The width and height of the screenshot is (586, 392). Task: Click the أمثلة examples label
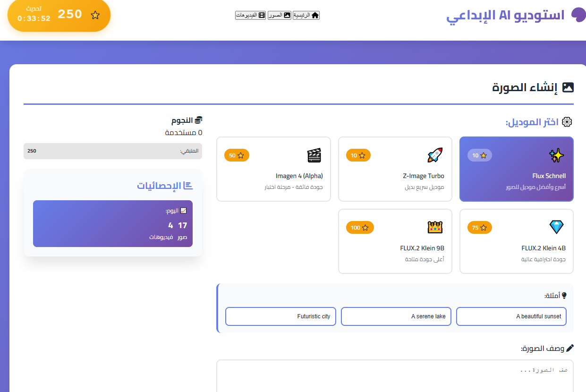(552, 296)
